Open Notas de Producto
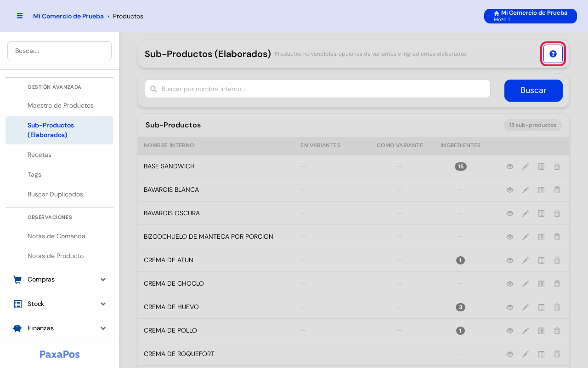 pos(59,256)
